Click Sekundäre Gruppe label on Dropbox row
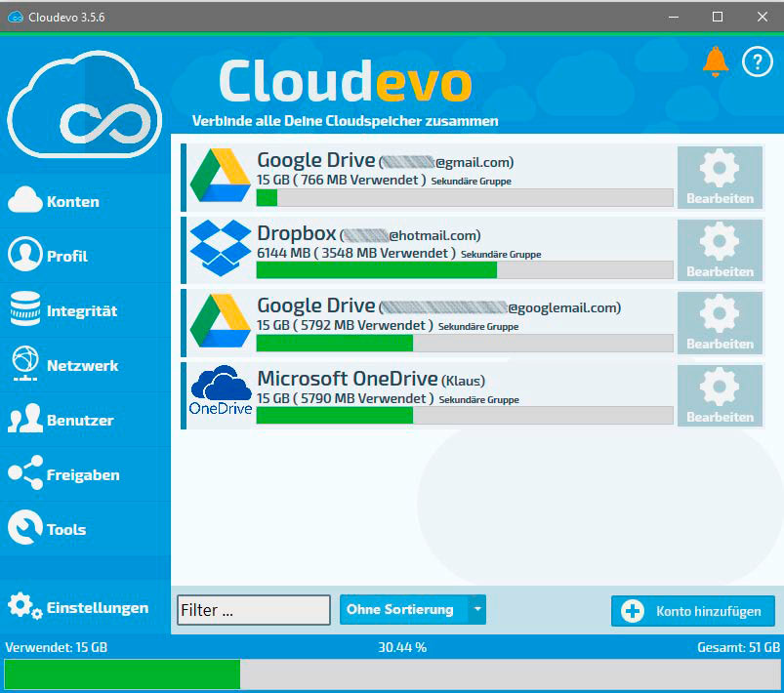 [501, 255]
